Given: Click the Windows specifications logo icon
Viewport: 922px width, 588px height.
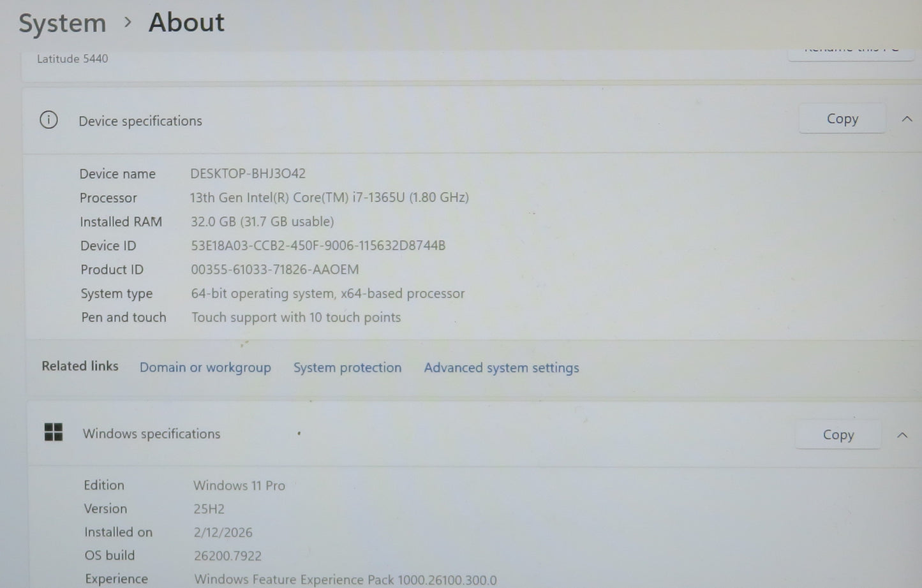Looking at the screenshot, I should (54, 432).
